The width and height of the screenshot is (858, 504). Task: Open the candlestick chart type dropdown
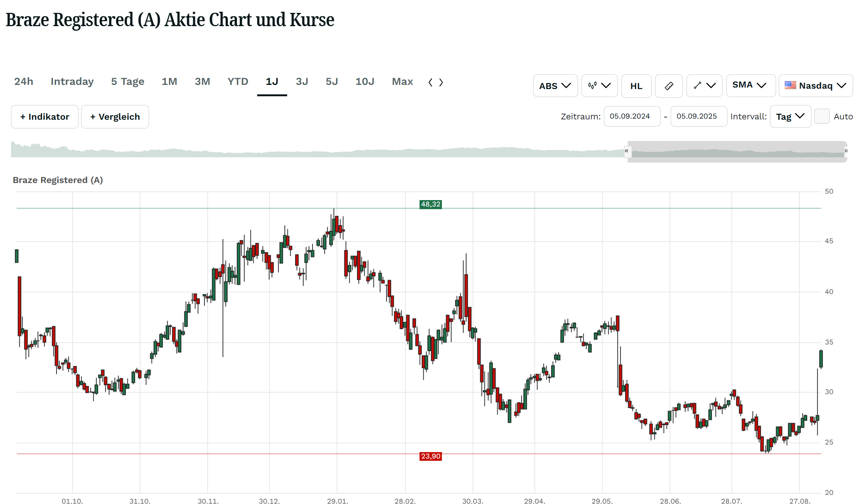pos(599,86)
